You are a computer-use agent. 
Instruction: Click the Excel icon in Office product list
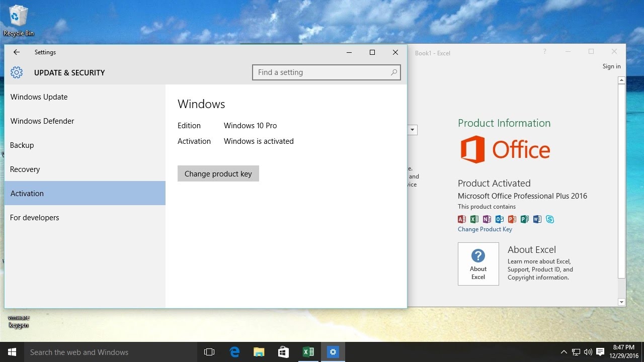click(474, 219)
